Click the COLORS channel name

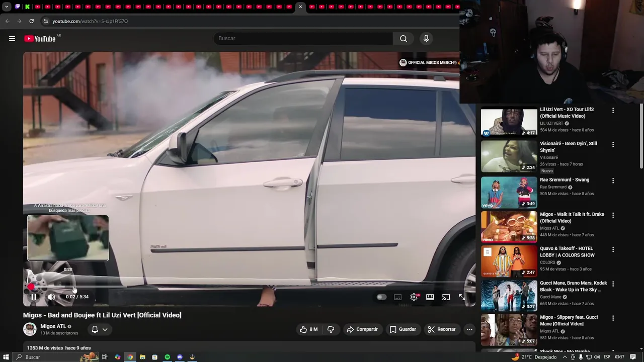pyautogui.click(x=547, y=262)
